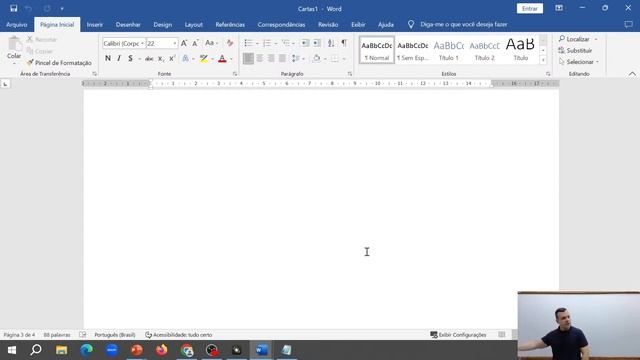This screenshot has height=360, width=640.
Task: Activate Pincel de Formatação format painter
Action: point(59,63)
